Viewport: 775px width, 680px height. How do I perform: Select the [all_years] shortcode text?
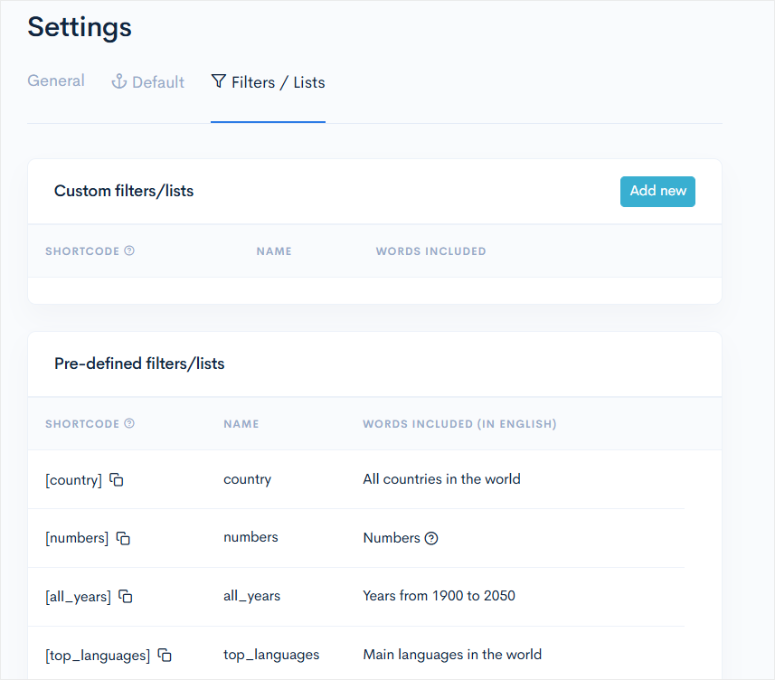(78, 596)
